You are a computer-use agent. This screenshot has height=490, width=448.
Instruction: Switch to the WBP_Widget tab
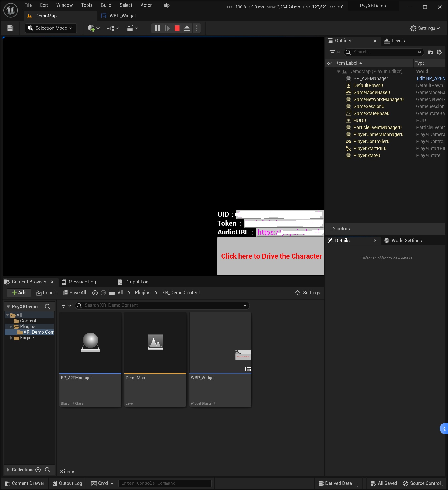click(119, 16)
